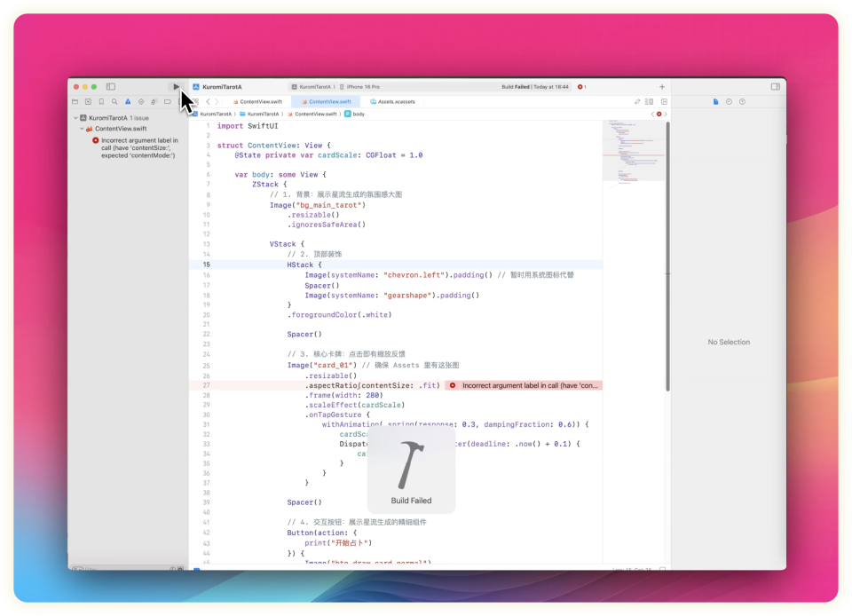852x616 pixels.
Task: Open the Quick Help inspector icon
Action: click(x=741, y=102)
